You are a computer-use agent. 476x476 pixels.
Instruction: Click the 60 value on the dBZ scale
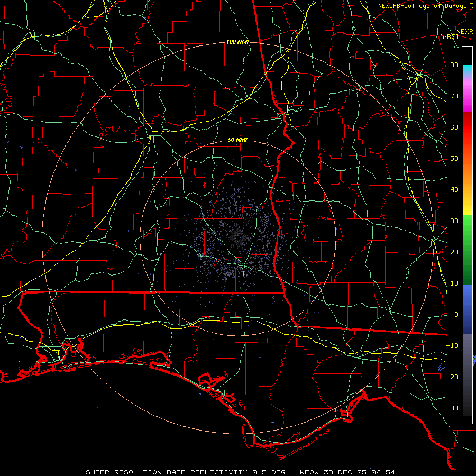click(x=454, y=127)
